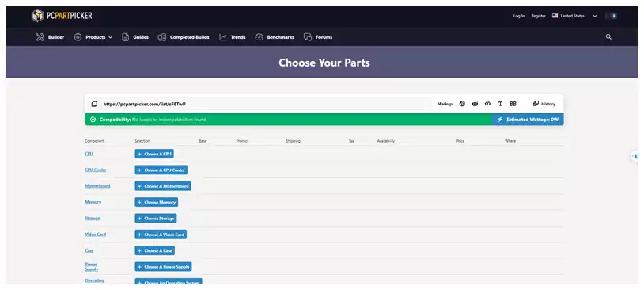The height and width of the screenshot is (290, 644).
Task: Toggle the dark/light theme switch
Action: (611, 16)
